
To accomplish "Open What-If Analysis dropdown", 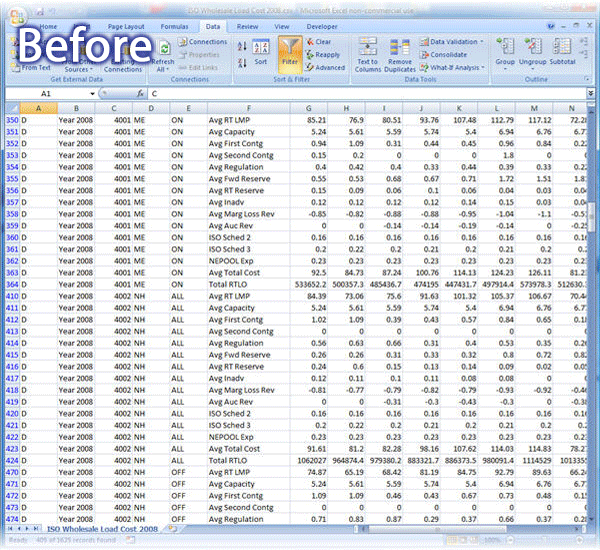I will (483, 68).
